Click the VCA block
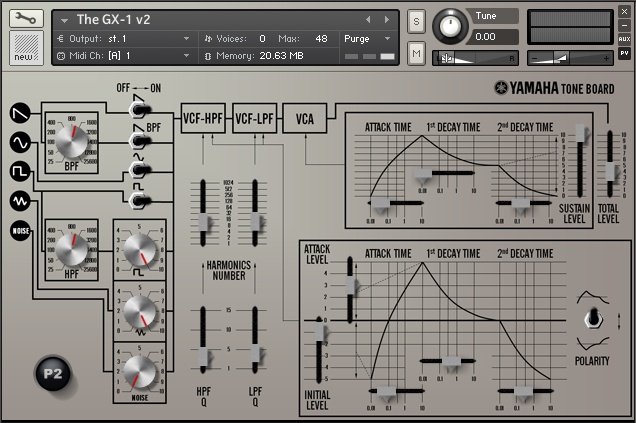This screenshot has height=423, width=636. pos(304,119)
